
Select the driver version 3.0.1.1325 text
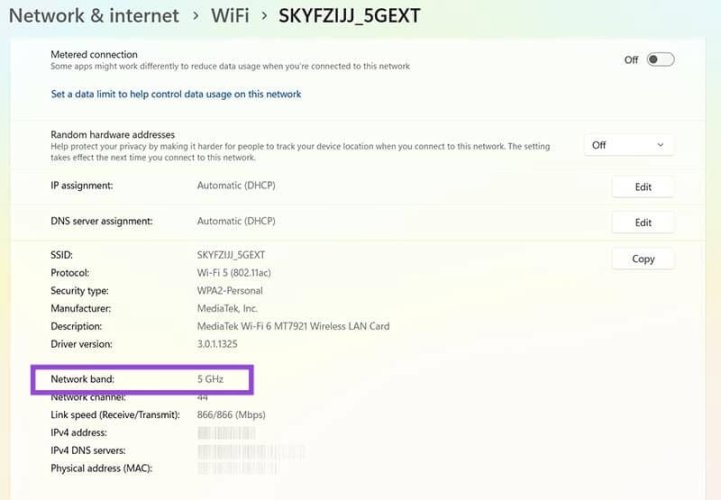217,344
